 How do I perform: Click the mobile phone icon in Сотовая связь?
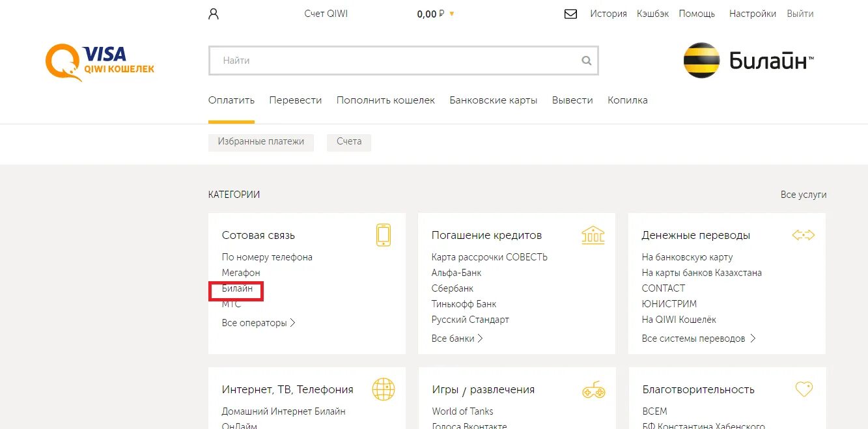click(x=384, y=235)
